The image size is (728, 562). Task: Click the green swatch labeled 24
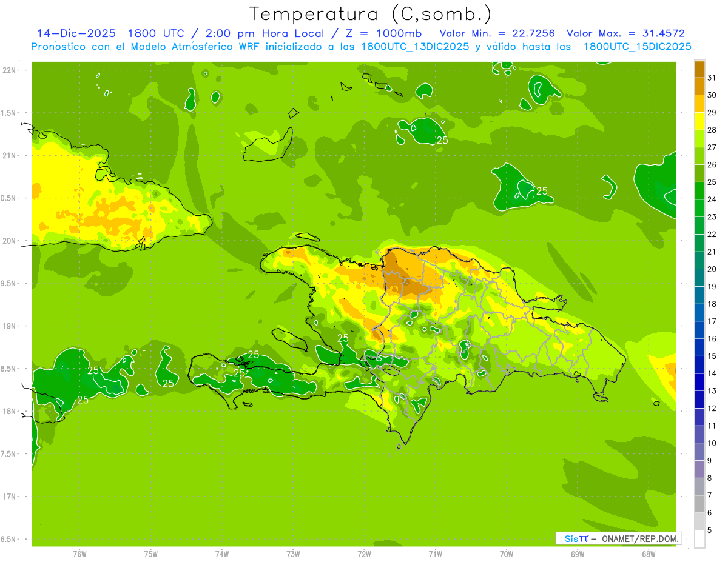tap(699, 191)
